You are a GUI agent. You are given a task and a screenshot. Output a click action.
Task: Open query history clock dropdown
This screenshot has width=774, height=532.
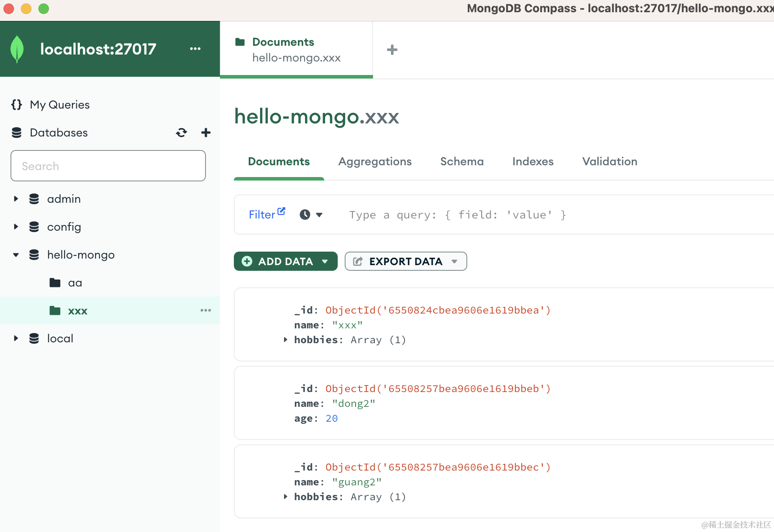pyautogui.click(x=311, y=215)
